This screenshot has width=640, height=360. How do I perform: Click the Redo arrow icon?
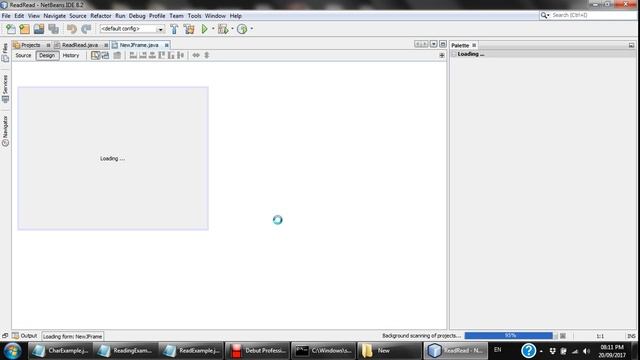pyautogui.click(x=86, y=29)
